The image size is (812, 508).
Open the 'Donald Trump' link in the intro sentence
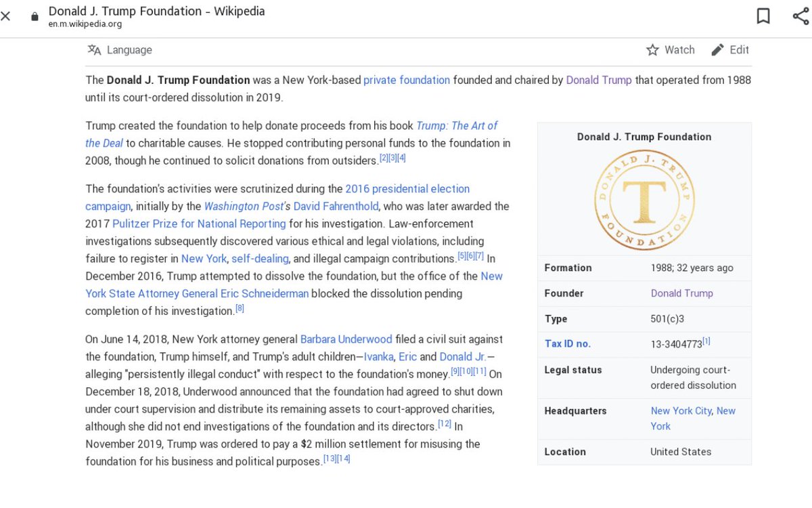(x=599, y=80)
